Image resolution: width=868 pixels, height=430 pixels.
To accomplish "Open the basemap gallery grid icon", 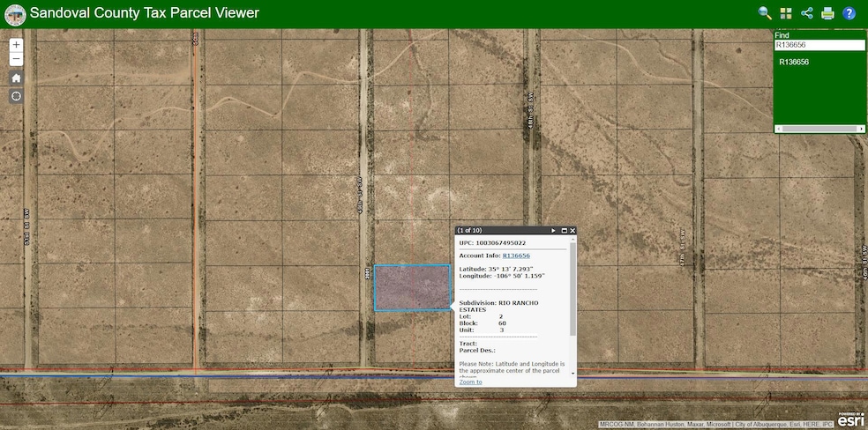I will click(x=786, y=13).
